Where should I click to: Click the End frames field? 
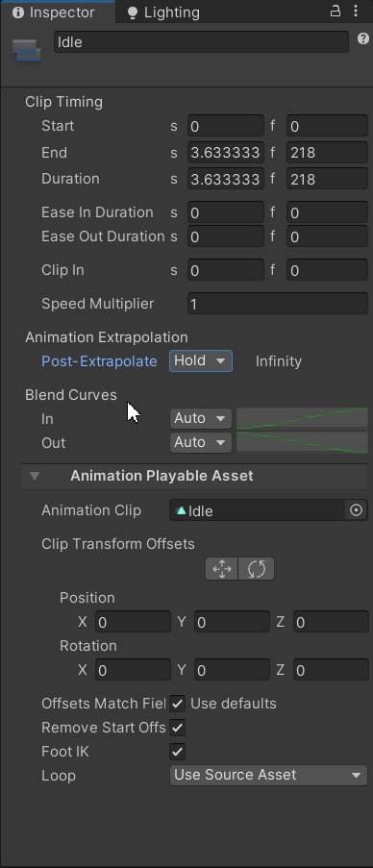tap(327, 152)
